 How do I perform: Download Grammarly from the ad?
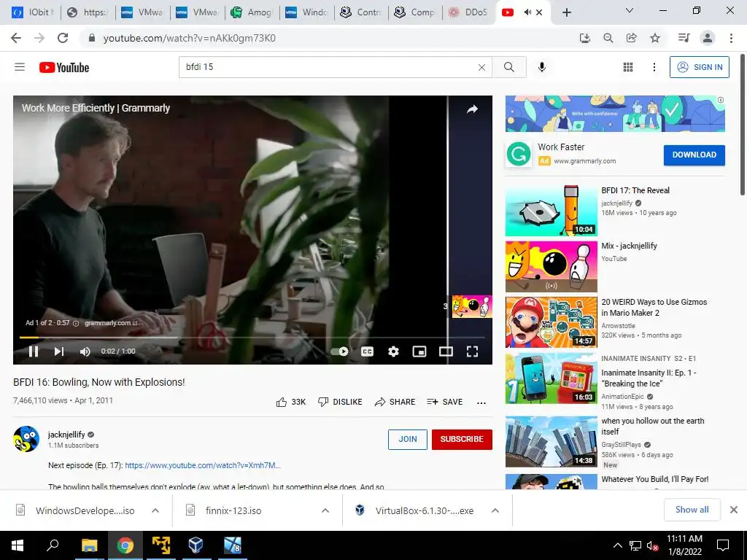[x=694, y=155]
